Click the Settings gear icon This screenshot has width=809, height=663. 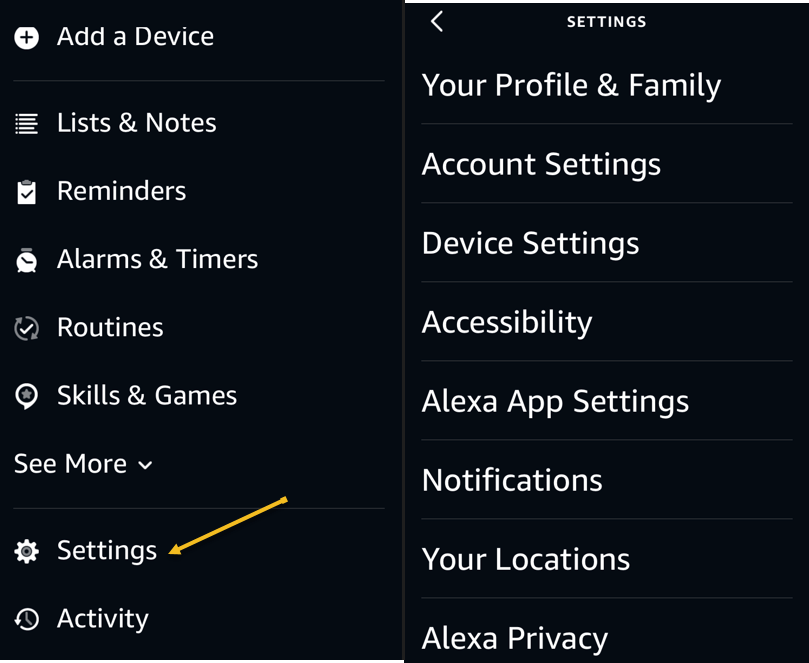(x=27, y=551)
